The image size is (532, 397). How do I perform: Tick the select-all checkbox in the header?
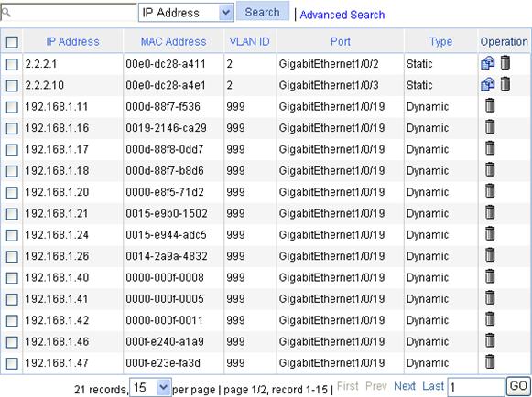point(12,42)
